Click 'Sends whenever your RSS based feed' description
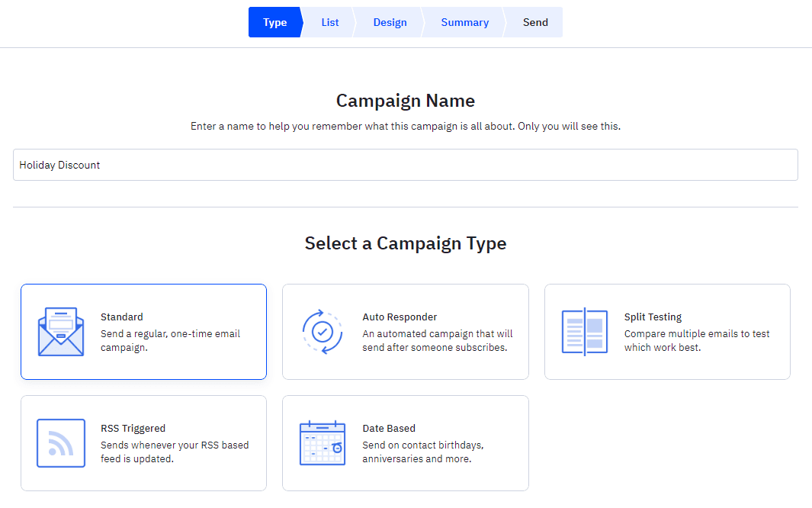Viewport: 812px width, 508px height. tap(175, 452)
